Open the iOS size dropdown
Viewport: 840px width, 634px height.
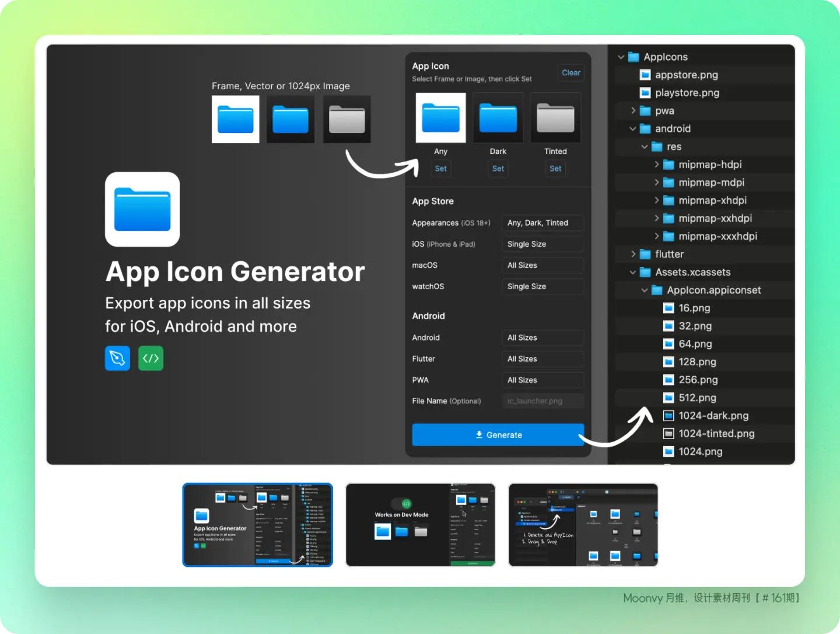click(542, 244)
